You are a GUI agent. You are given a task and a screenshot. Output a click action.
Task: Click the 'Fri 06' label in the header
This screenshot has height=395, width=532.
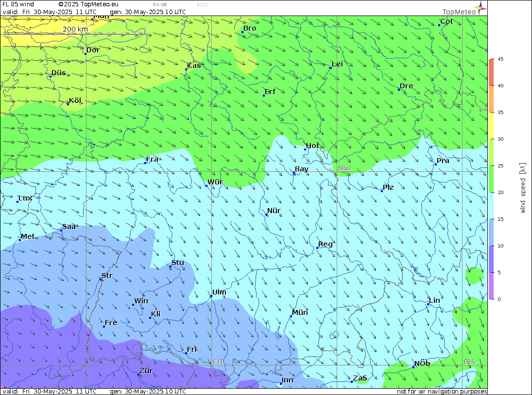(160, 4)
